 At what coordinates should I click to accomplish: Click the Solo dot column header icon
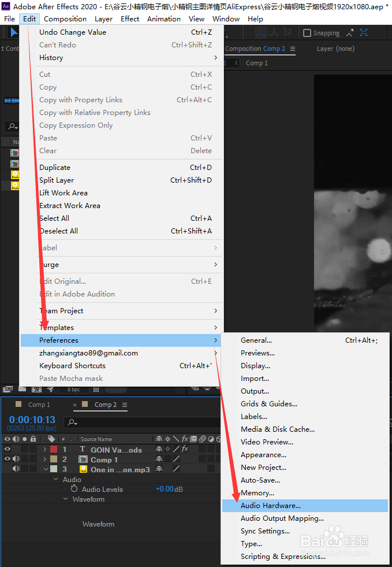pos(25,439)
